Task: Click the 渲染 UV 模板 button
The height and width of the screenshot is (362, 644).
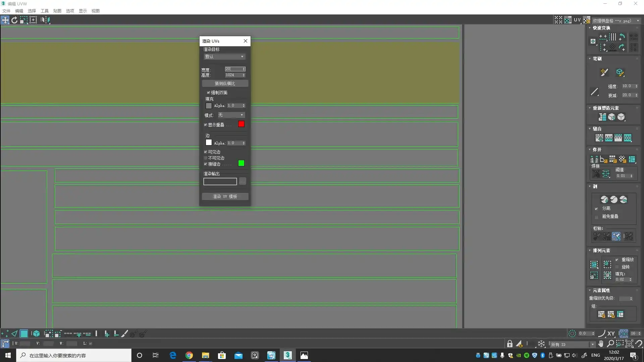Action: click(x=225, y=196)
